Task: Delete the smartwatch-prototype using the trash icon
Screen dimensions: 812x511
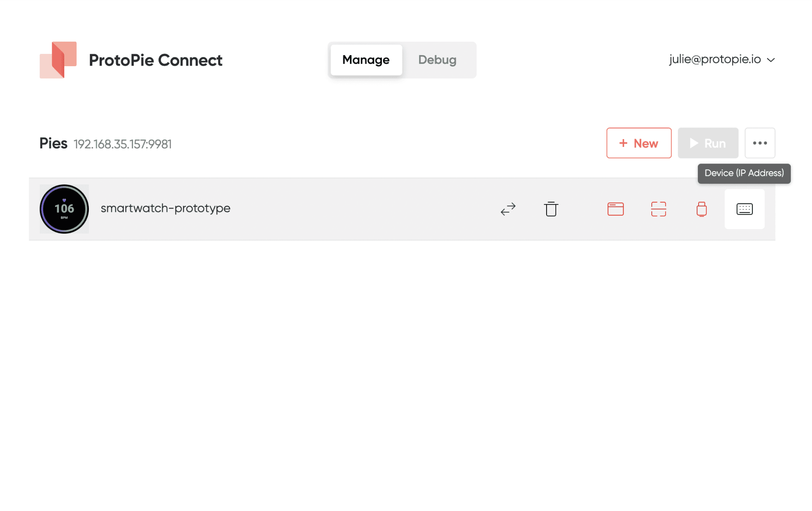Action: point(551,209)
